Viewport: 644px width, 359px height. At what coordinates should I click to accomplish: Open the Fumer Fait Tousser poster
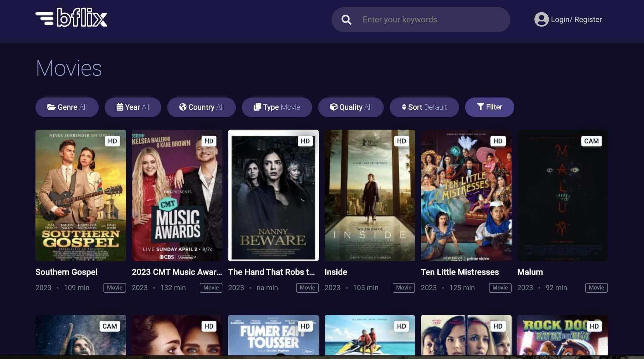pyautogui.click(x=273, y=335)
